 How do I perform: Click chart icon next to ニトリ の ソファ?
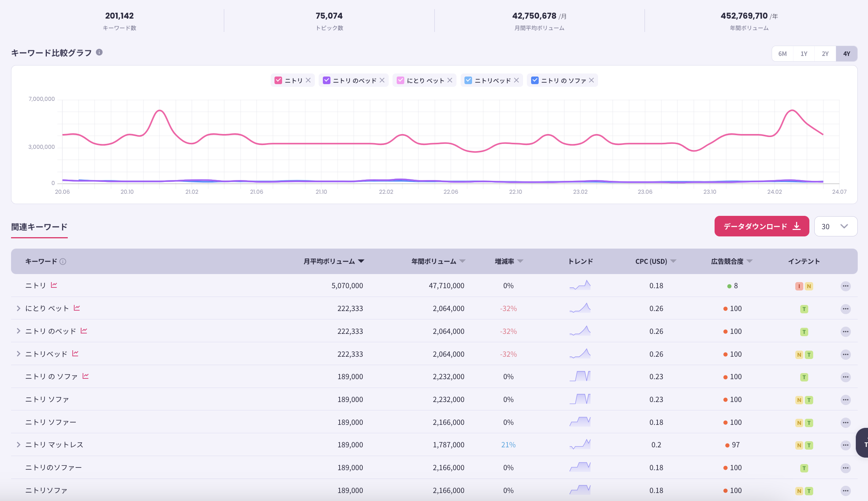86,376
